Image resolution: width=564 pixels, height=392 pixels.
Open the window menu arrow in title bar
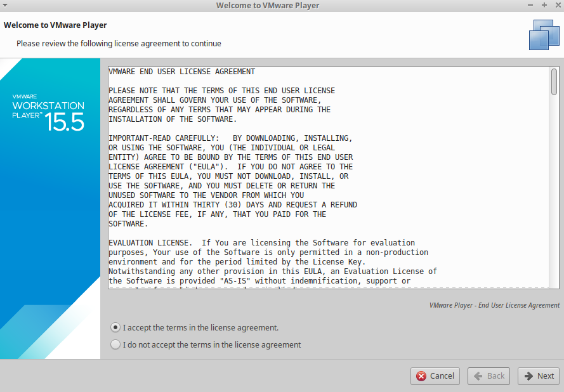coord(5,6)
